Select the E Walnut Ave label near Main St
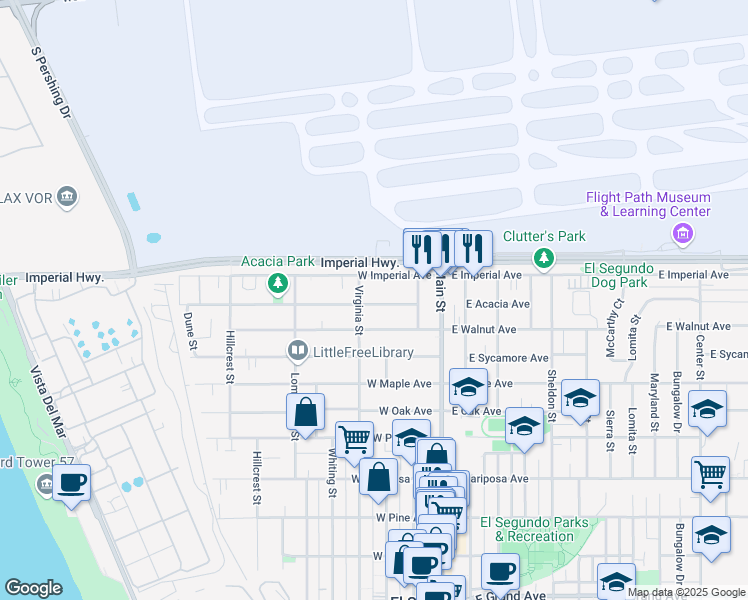 pyautogui.click(x=484, y=329)
